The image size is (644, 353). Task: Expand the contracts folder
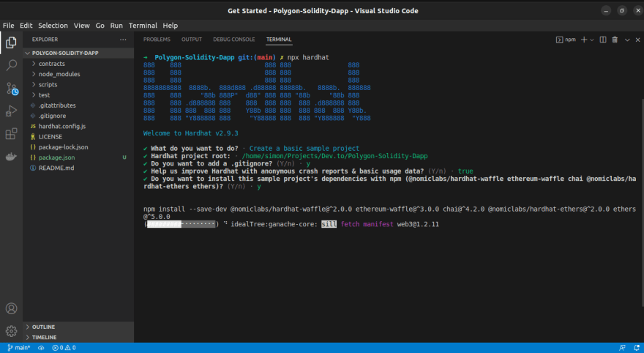pyautogui.click(x=51, y=64)
